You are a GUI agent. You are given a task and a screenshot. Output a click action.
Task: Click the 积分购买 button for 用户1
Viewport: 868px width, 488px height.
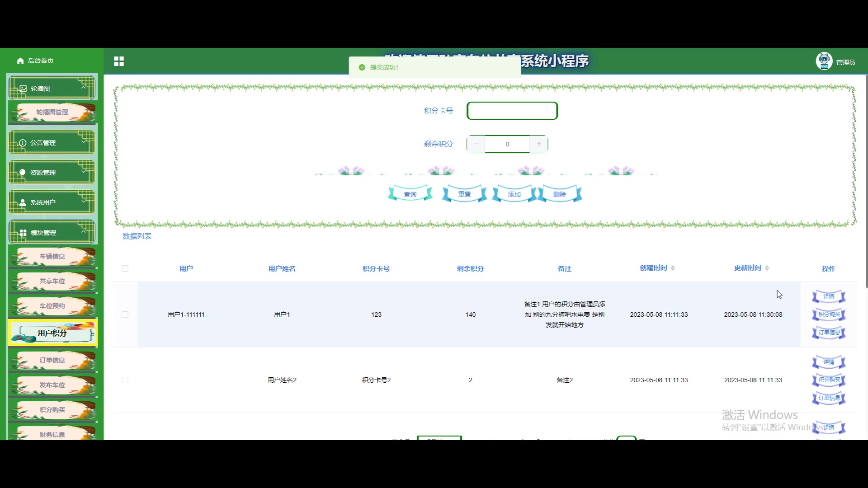(829, 314)
